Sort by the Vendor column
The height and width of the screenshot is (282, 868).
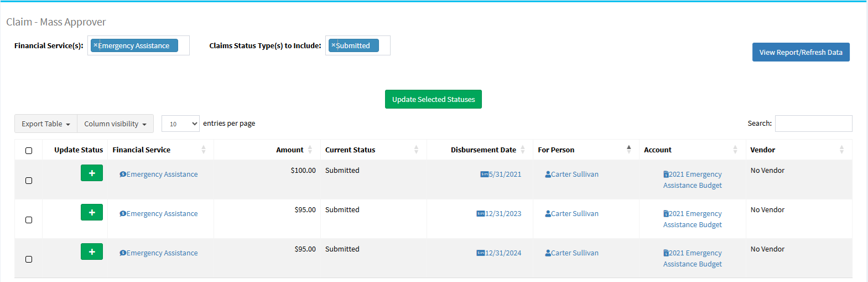tap(762, 150)
